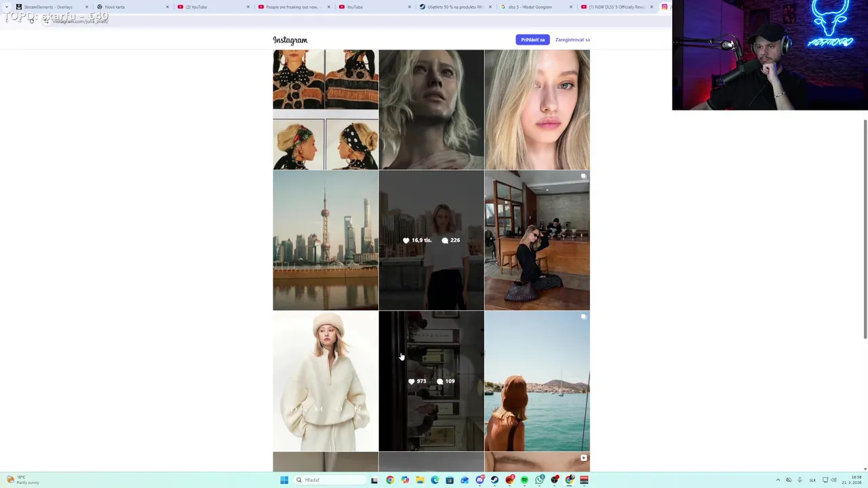Open the carousel icon on cafe photo
This screenshot has height=488, width=868.
tap(583, 176)
